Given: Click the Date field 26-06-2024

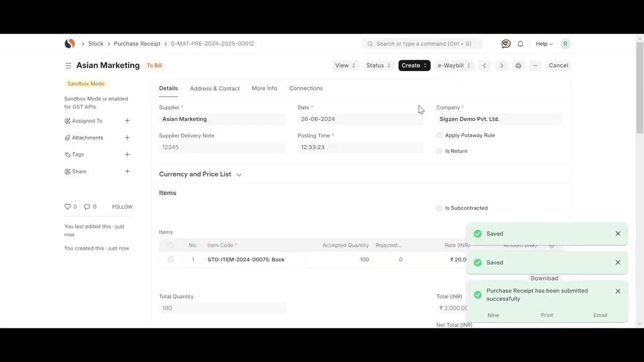Looking at the screenshot, I should [360, 119].
